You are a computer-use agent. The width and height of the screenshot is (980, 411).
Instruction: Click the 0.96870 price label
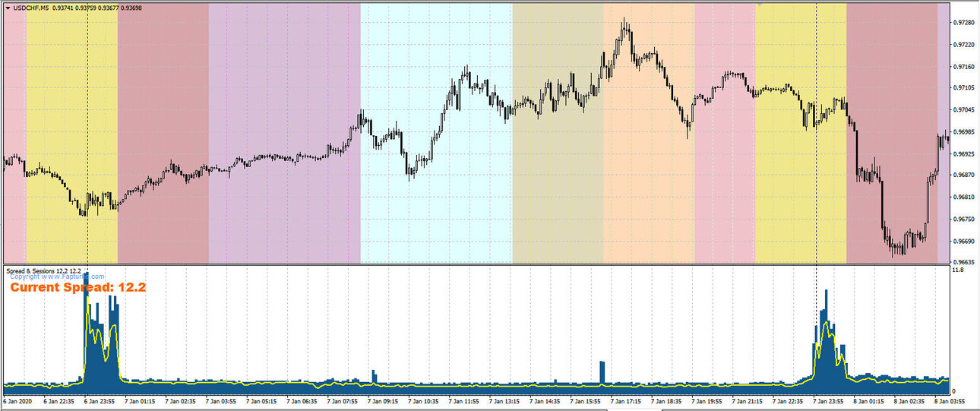click(963, 175)
